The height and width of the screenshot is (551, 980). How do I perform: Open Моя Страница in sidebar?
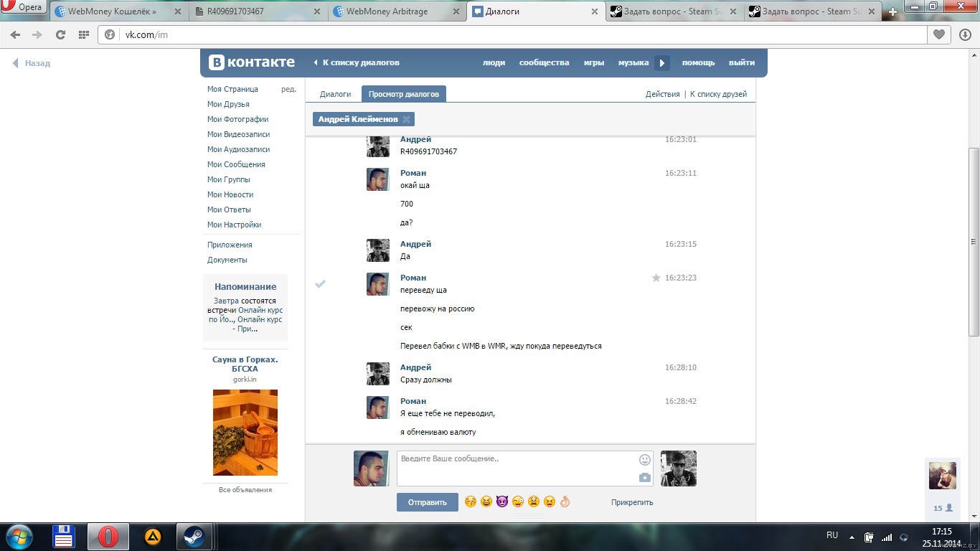coord(232,89)
